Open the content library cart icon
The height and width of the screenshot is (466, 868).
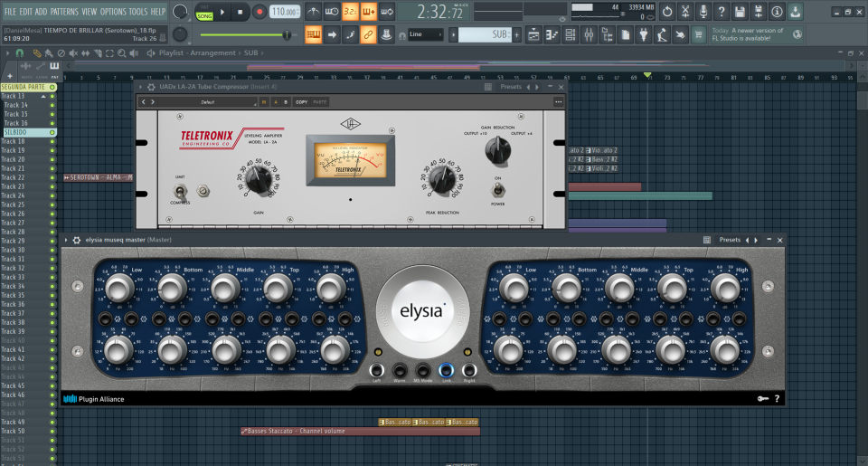(x=699, y=35)
